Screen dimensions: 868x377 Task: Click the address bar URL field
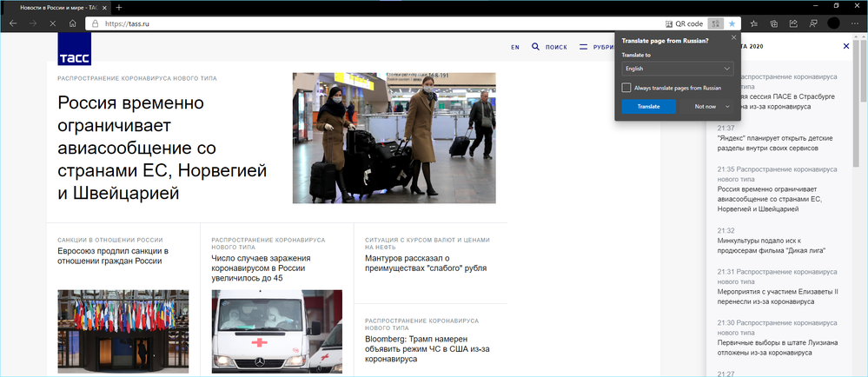click(x=376, y=23)
